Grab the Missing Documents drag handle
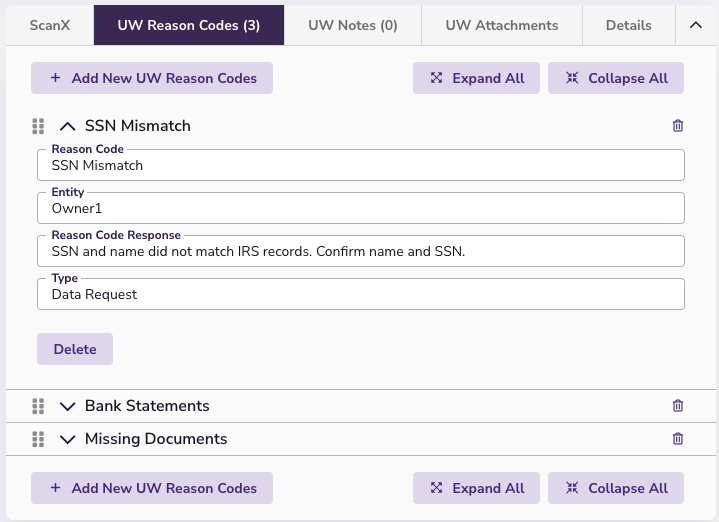 coord(39,439)
